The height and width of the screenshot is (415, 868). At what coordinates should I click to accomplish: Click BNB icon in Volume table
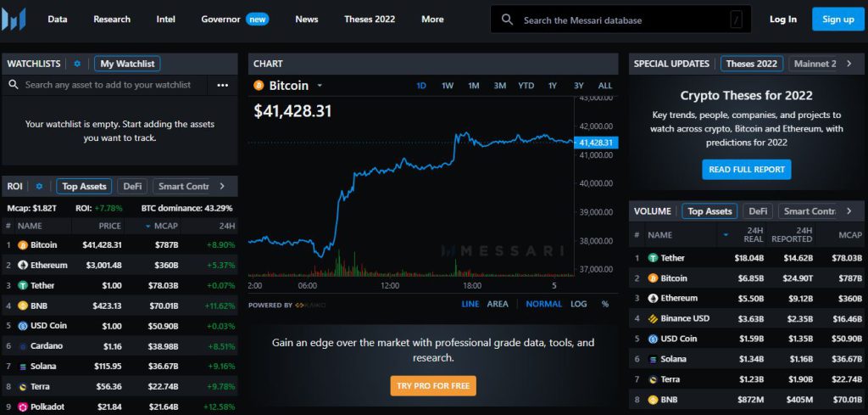click(654, 400)
